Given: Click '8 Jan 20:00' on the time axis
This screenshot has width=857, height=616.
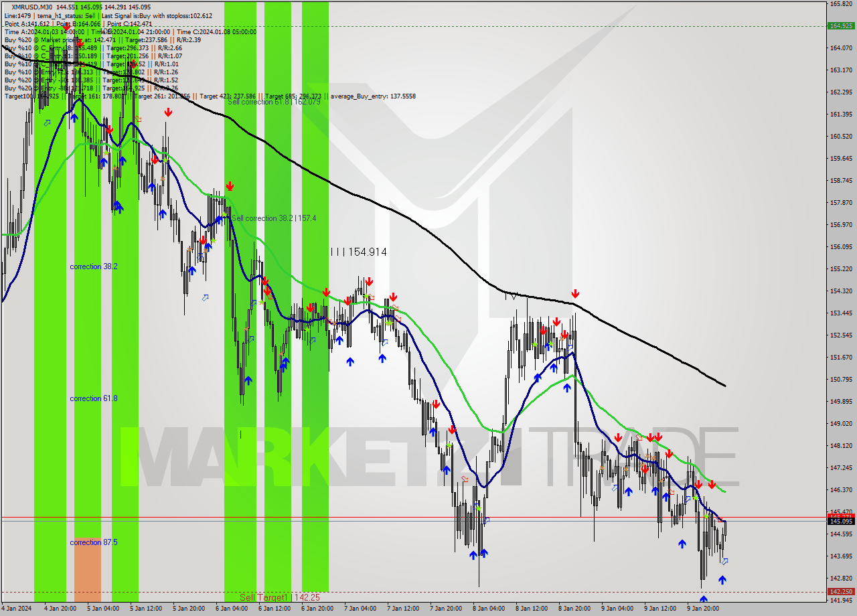Looking at the screenshot, I should pyautogui.click(x=574, y=609).
